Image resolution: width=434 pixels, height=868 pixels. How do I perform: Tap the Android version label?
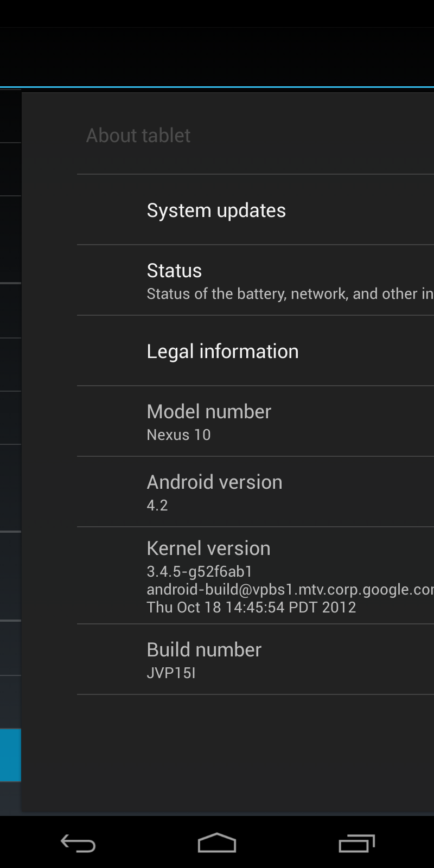pos(214,482)
